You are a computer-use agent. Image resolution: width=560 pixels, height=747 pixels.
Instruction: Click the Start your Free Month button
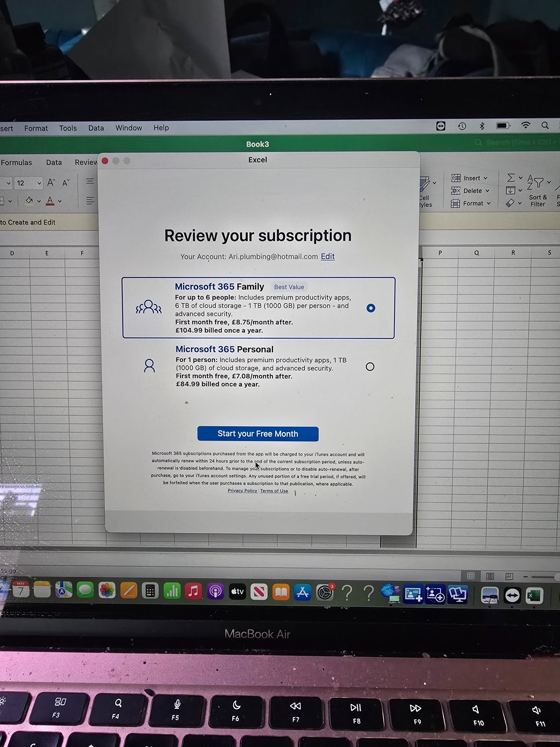pyautogui.click(x=258, y=434)
